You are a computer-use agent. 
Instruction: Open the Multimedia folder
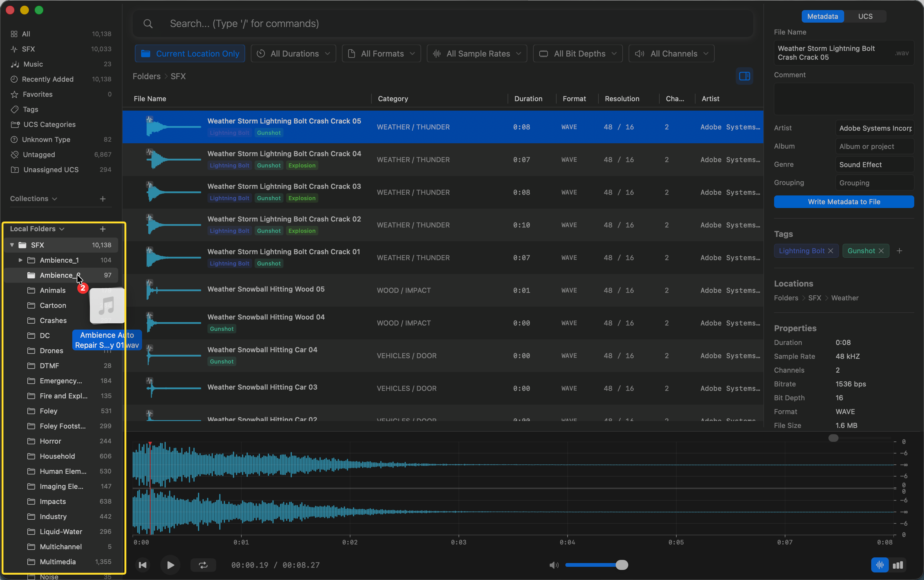(61, 561)
